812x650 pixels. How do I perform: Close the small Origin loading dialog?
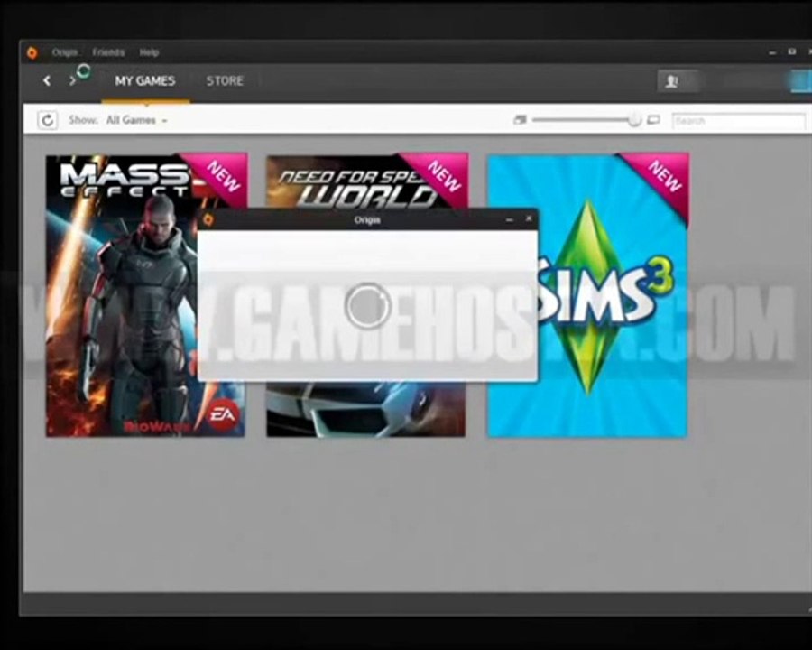click(529, 219)
